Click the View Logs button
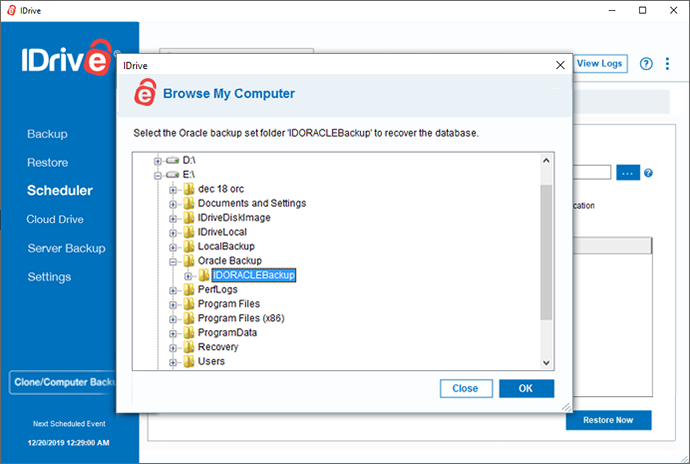 click(x=600, y=64)
